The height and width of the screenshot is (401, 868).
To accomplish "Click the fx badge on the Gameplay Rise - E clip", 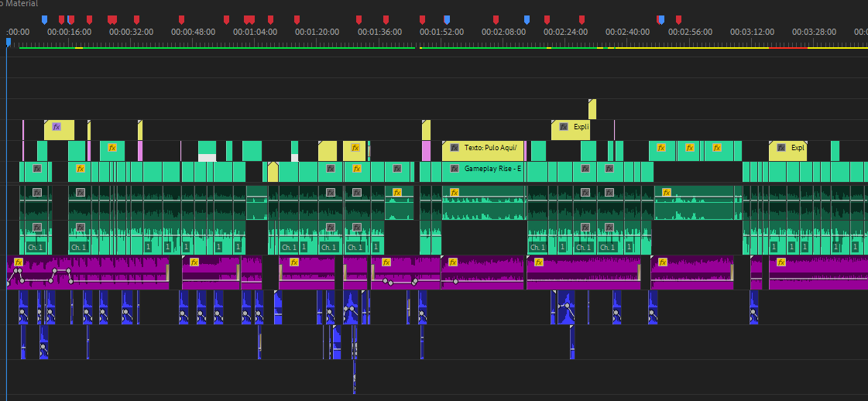I will 455,169.
